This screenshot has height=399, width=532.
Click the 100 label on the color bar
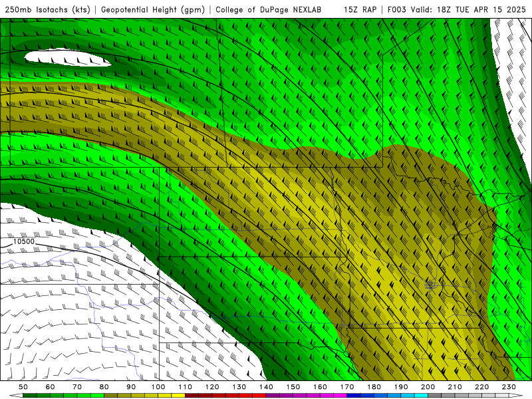coord(158,387)
